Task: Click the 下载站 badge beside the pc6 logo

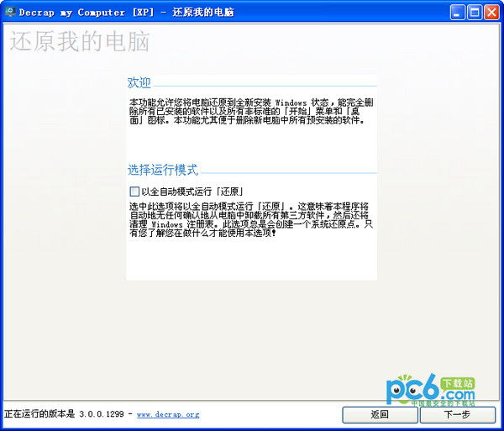Action: 464,383
